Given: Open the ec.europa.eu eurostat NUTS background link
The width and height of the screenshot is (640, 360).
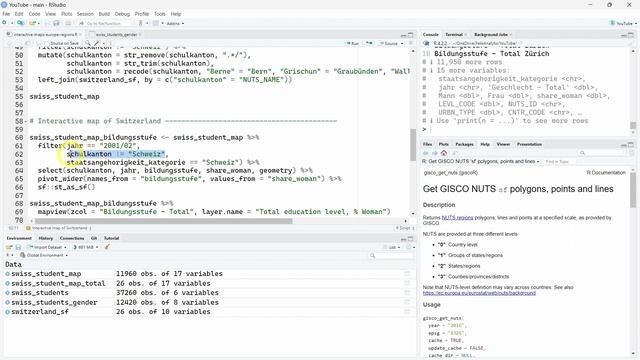Looking at the screenshot, I should click(479, 293).
